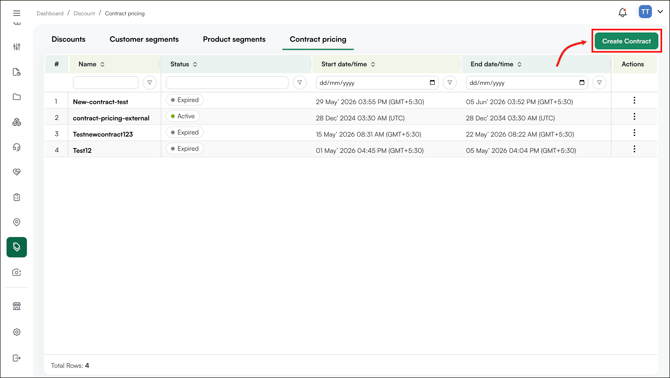Image resolution: width=670 pixels, height=378 pixels.
Task: Click start date 15 May' 2026 08:31 AM
Action: click(368, 134)
